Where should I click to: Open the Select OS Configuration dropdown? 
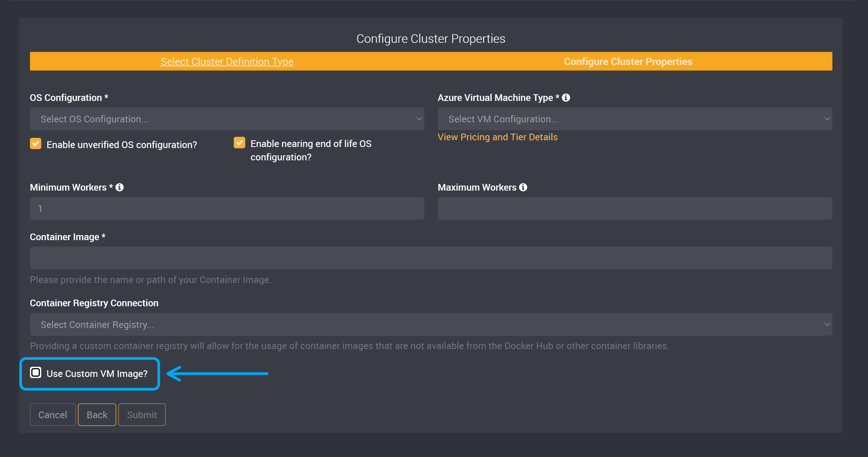click(227, 119)
